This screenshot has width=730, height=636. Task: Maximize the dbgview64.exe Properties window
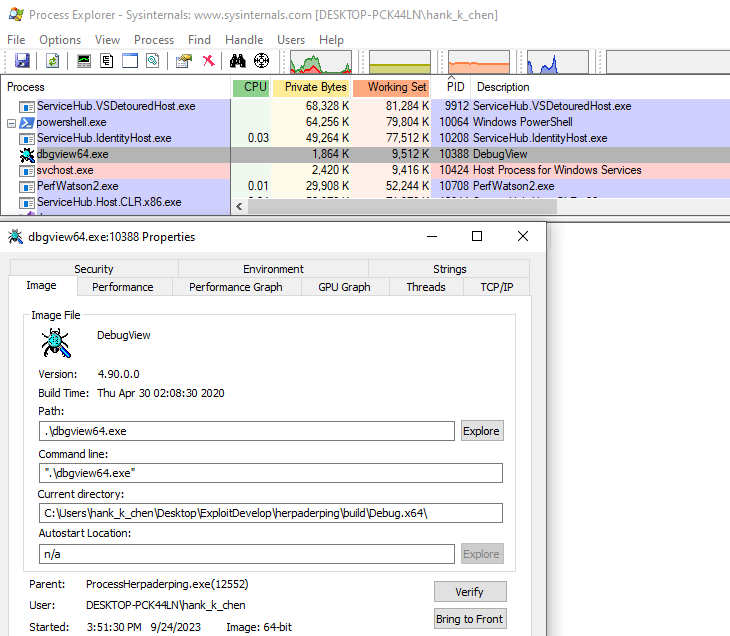[477, 236]
